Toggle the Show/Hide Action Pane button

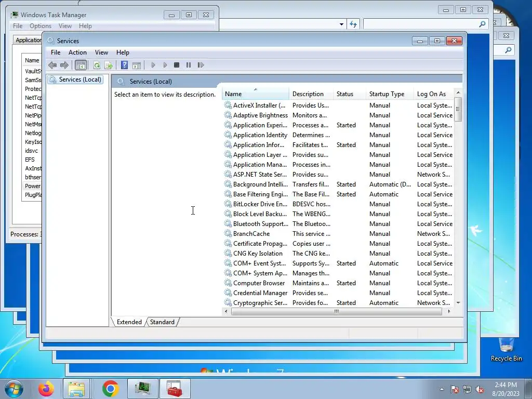[x=137, y=65]
